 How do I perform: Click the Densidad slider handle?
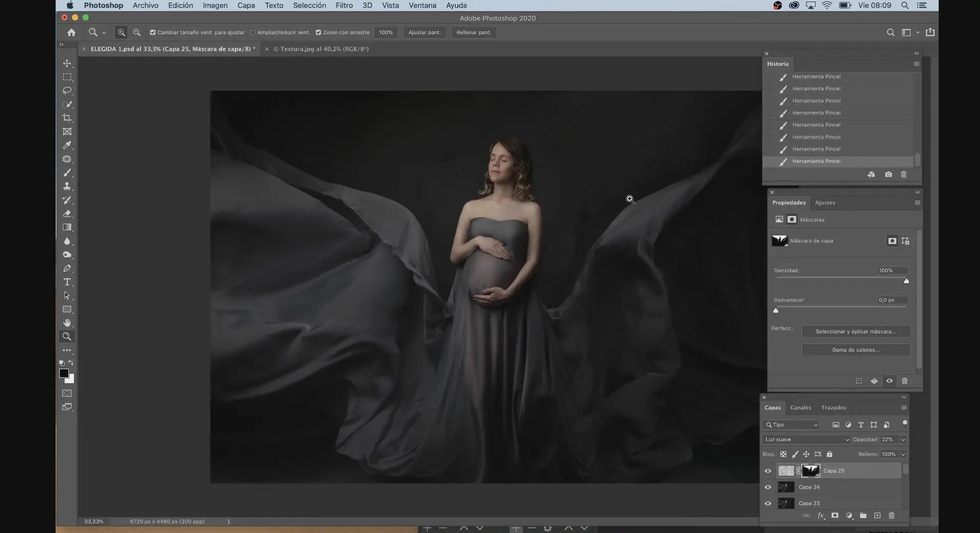pos(906,281)
